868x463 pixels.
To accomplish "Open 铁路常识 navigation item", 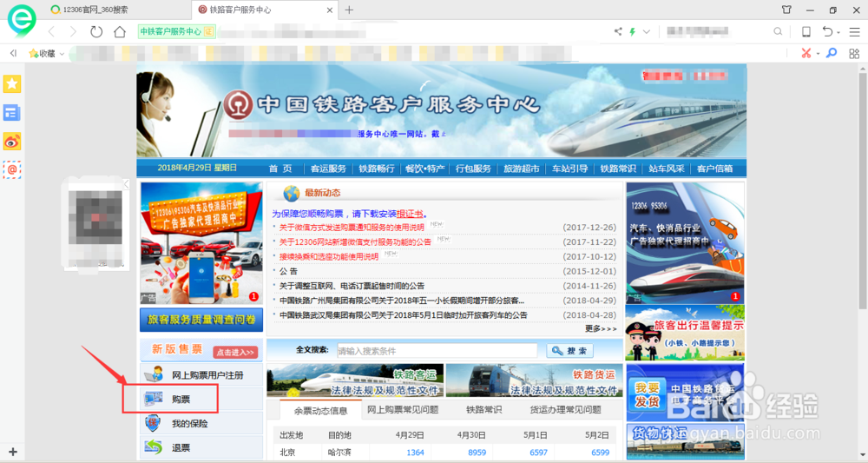I will coord(618,169).
